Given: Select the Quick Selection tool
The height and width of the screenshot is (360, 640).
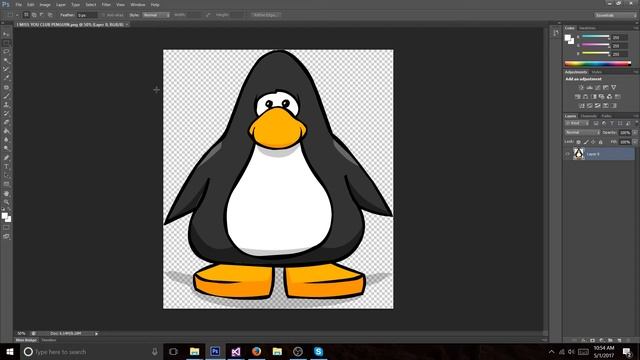Looking at the screenshot, I should coord(6,60).
